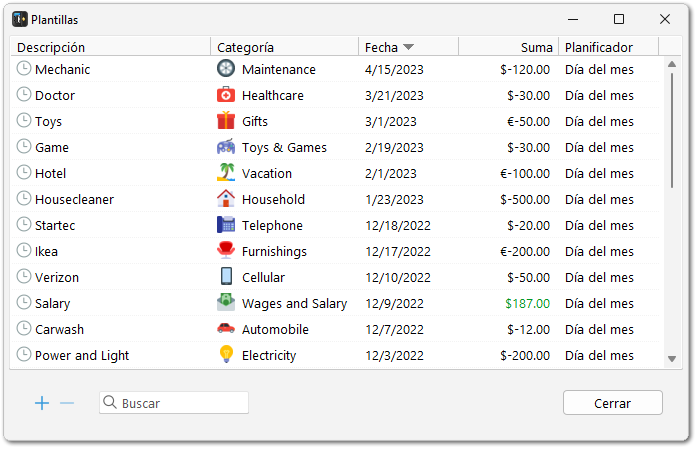Click the amount €-200.00

pyautogui.click(x=525, y=252)
